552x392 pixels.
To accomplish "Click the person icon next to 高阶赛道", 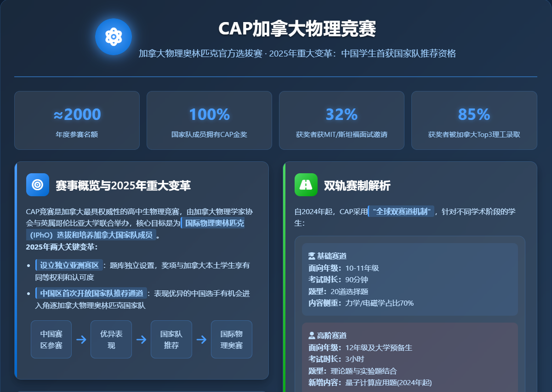I will pyautogui.click(x=312, y=335).
